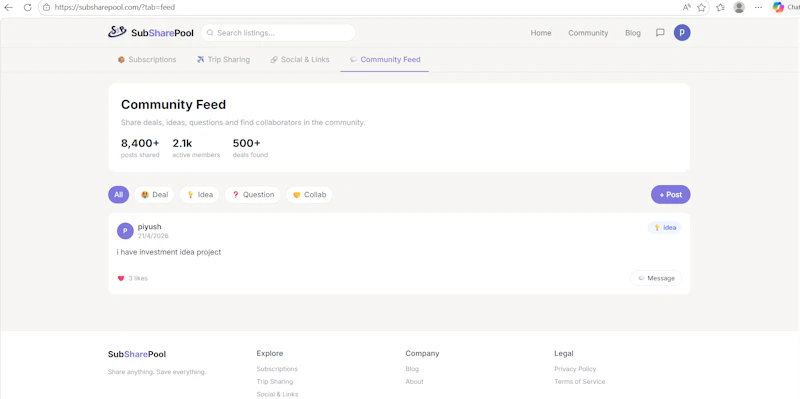800x399 pixels.
Task: Filter feed by Question
Action: point(253,194)
